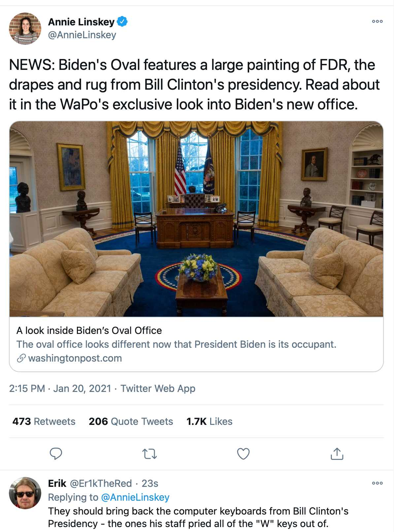Viewport: 394px width, 532px height.
Task: Open Erik @Er1kTheRed username
Action: (90, 483)
